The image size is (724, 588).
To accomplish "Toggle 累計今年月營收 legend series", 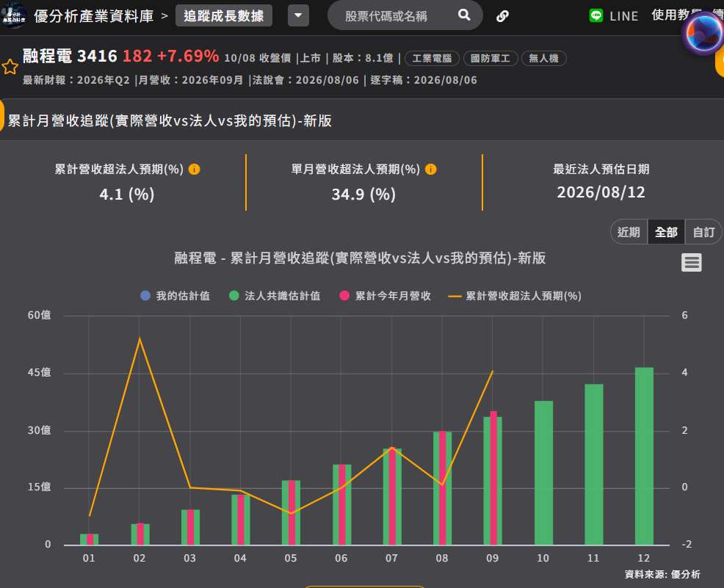I will (x=385, y=296).
